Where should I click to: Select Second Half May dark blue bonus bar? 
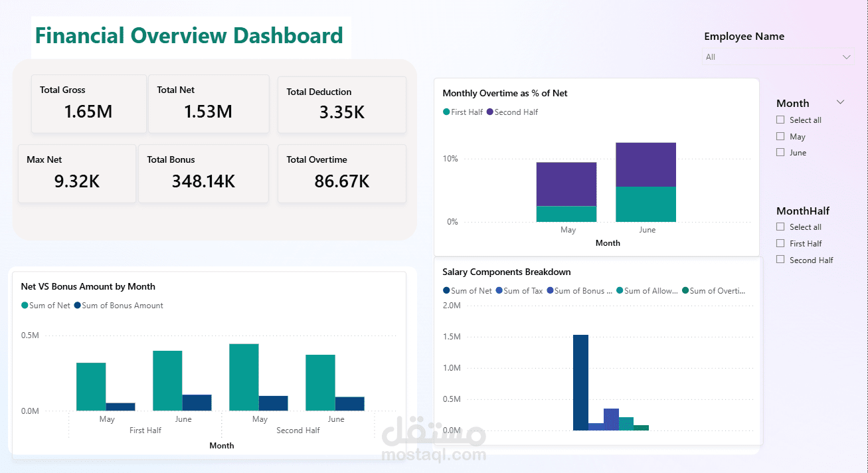click(273, 403)
